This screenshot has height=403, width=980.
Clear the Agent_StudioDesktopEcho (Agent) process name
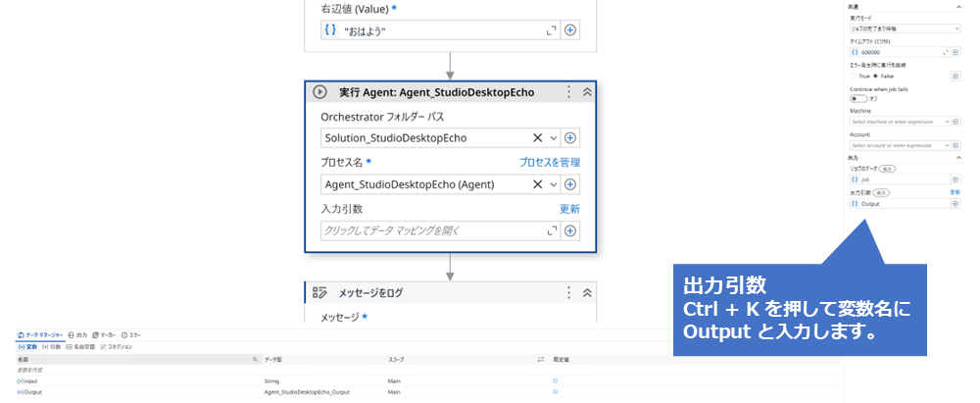538,184
